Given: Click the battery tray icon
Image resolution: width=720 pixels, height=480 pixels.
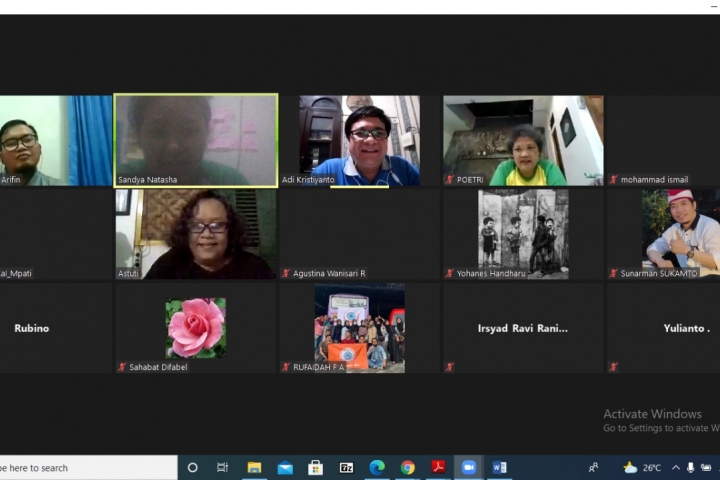Looking at the screenshot, I should tap(706, 468).
